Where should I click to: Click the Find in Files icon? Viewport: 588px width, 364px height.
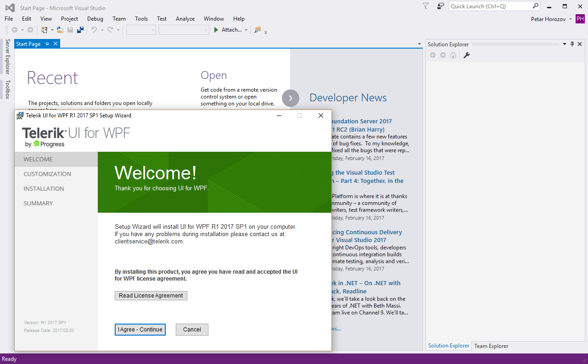click(257, 30)
